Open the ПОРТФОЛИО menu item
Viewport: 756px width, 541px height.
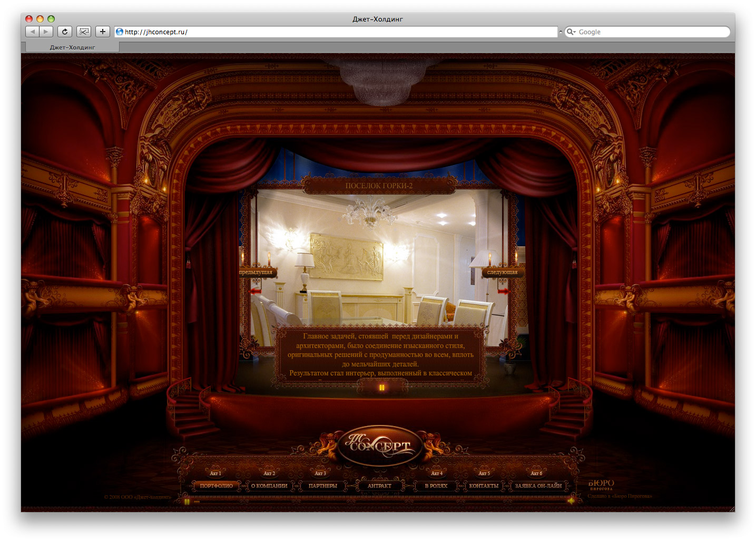pyautogui.click(x=216, y=486)
